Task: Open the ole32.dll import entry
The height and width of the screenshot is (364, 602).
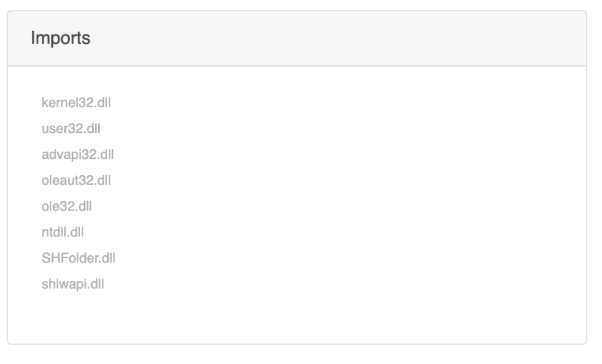Action: point(66,206)
